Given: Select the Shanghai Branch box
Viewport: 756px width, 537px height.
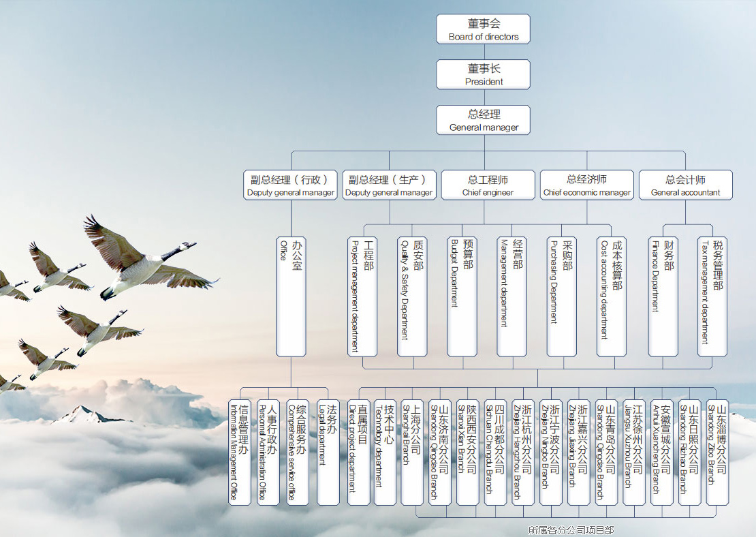Looking at the screenshot, I should (412, 452).
